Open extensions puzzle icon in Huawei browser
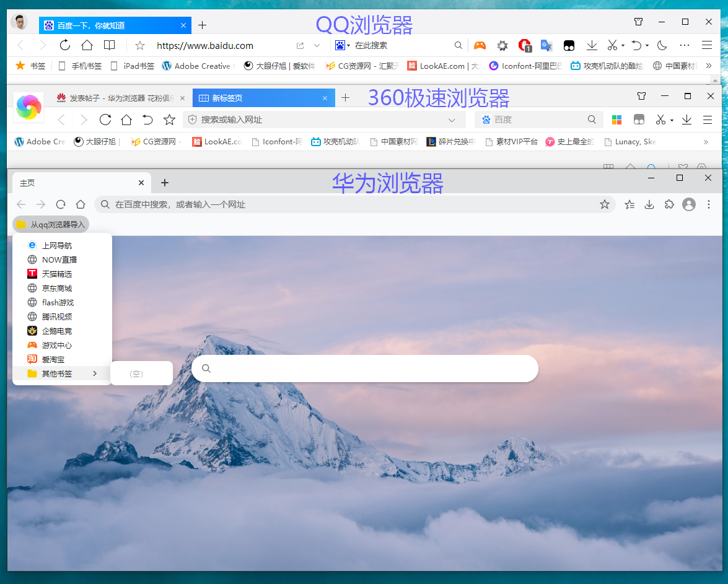Viewport: 728px width, 584px height. coord(669,204)
